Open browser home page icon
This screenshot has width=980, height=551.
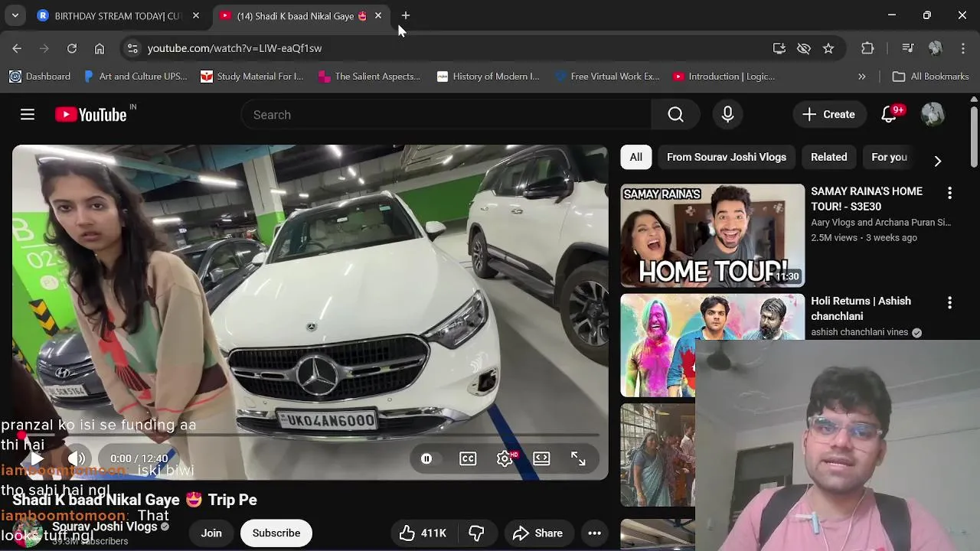pyautogui.click(x=100, y=48)
